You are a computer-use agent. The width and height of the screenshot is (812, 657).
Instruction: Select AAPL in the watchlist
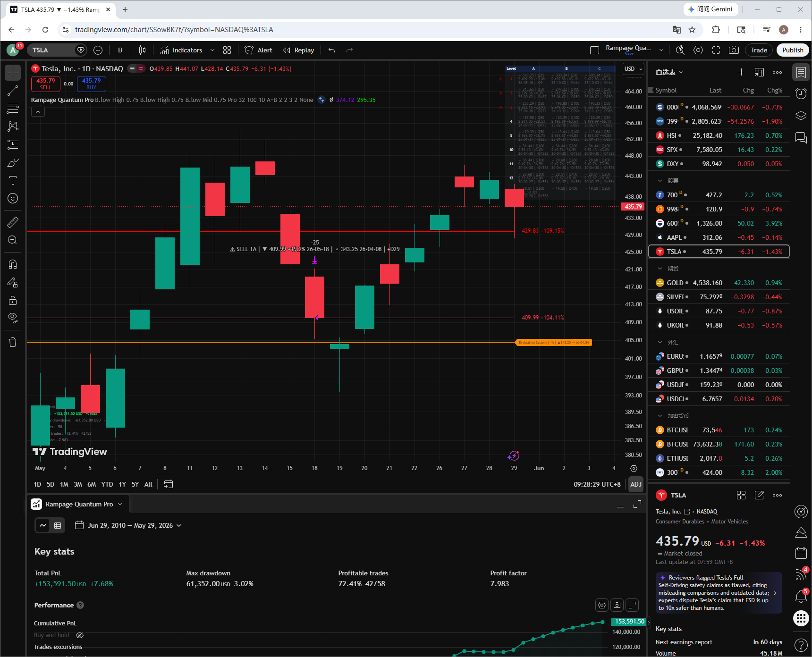click(x=719, y=237)
